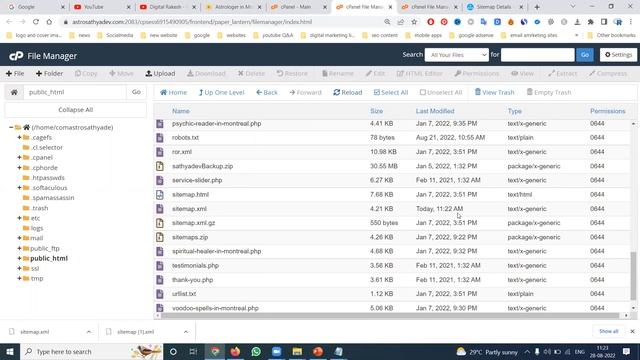This screenshot has height=360, width=640.
Task: Create a new Folder
Action: tap(49, 73)
